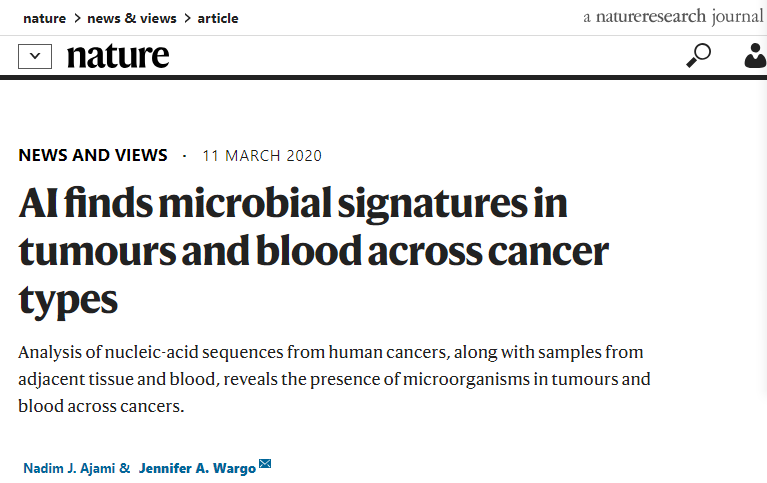The image size is (767, 483).
Task: Click the email envelope icon beside Jennifer A. Wargo
Action: (x=265, y=463)
